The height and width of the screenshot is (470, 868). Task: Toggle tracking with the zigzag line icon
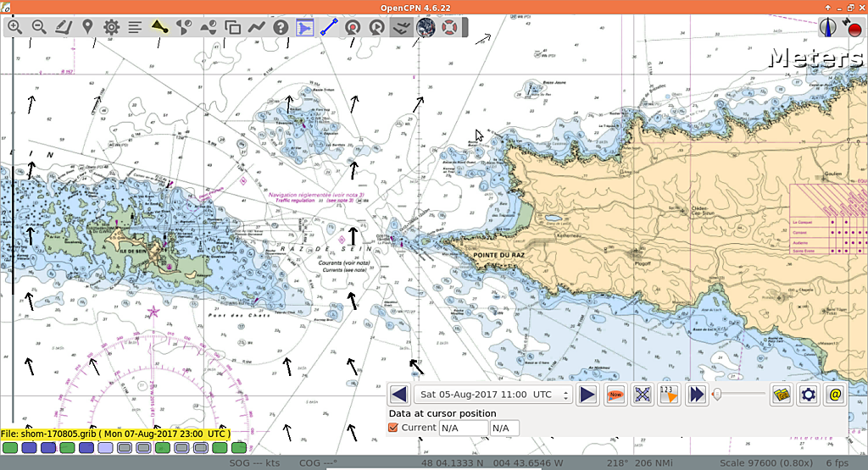pyautogui.click(x=256, y=26)
